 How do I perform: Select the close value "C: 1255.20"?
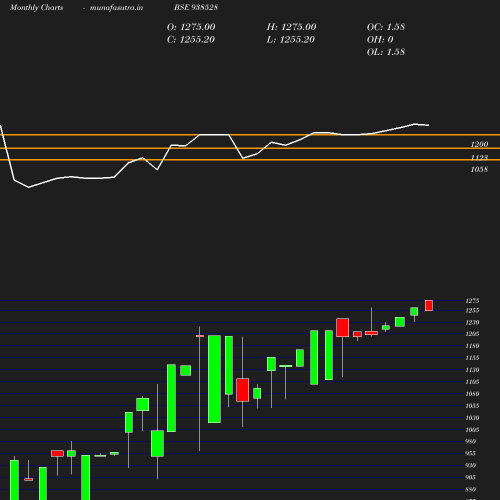[191, 40]
